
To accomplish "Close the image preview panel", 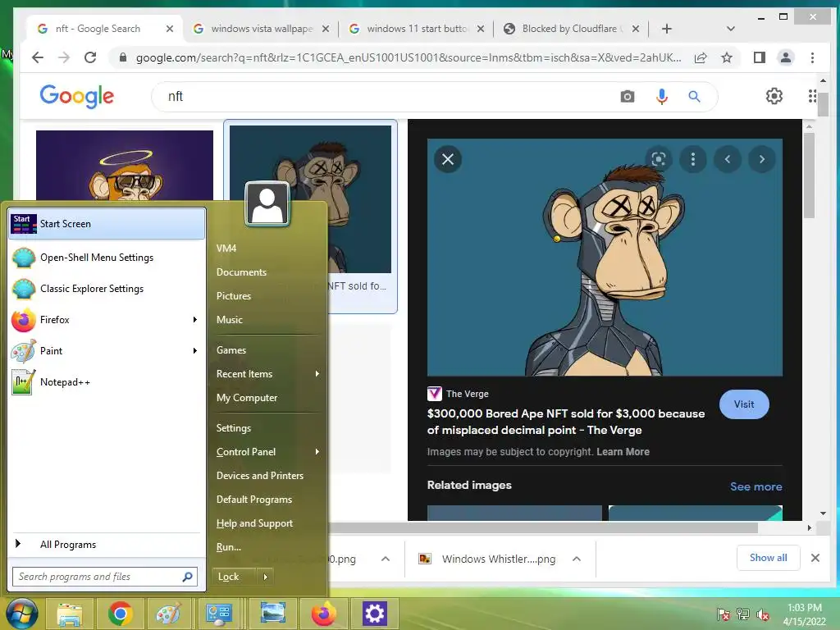I will coord(448,159).
